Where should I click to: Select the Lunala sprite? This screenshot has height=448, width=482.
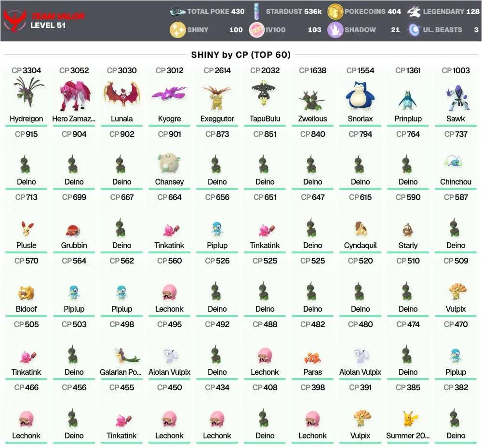122,93
